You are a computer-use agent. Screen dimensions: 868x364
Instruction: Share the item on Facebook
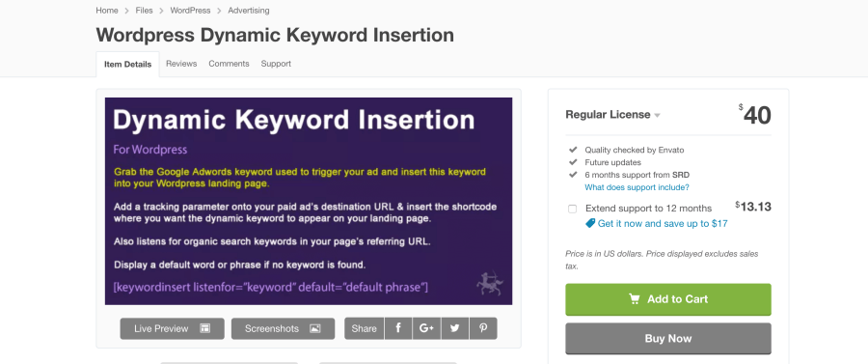(398, 328)
